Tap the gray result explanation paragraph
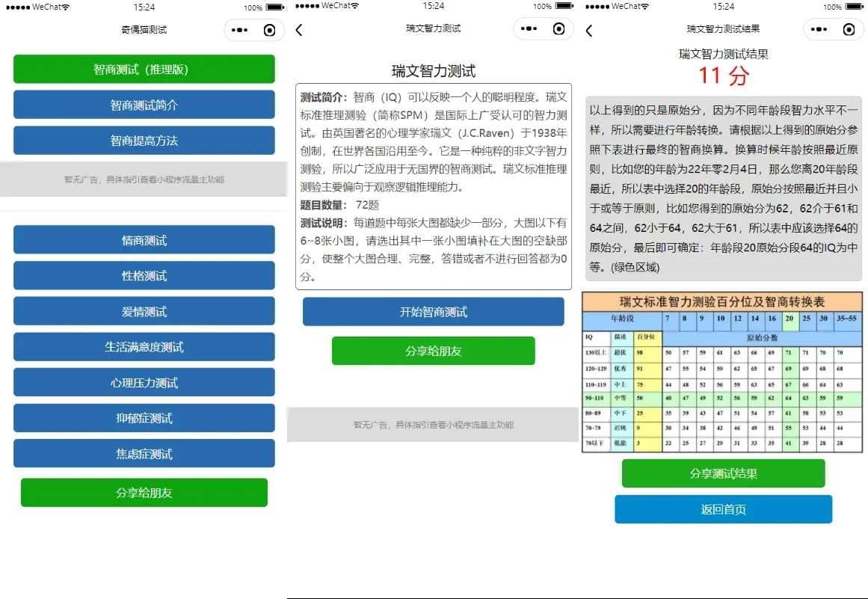Viewport: 868px width, 599px height. coord(724,188)
